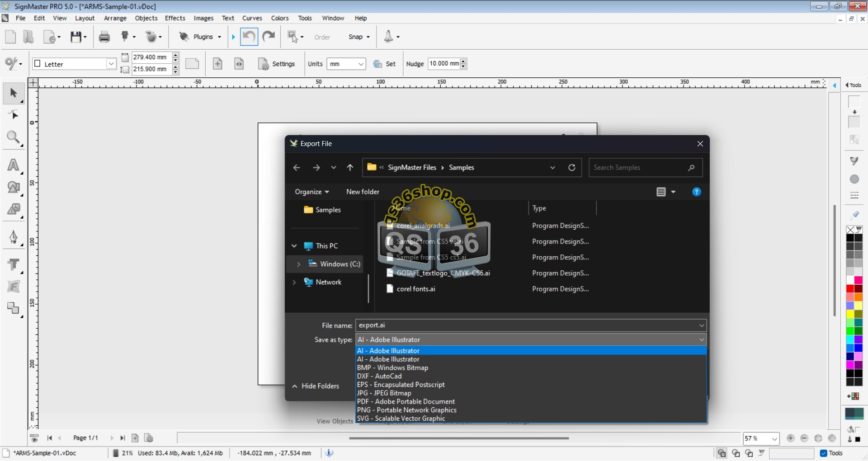868x461 pixels.
Task: Select the Zoom magnifier tool
Action: pos(13,137)
